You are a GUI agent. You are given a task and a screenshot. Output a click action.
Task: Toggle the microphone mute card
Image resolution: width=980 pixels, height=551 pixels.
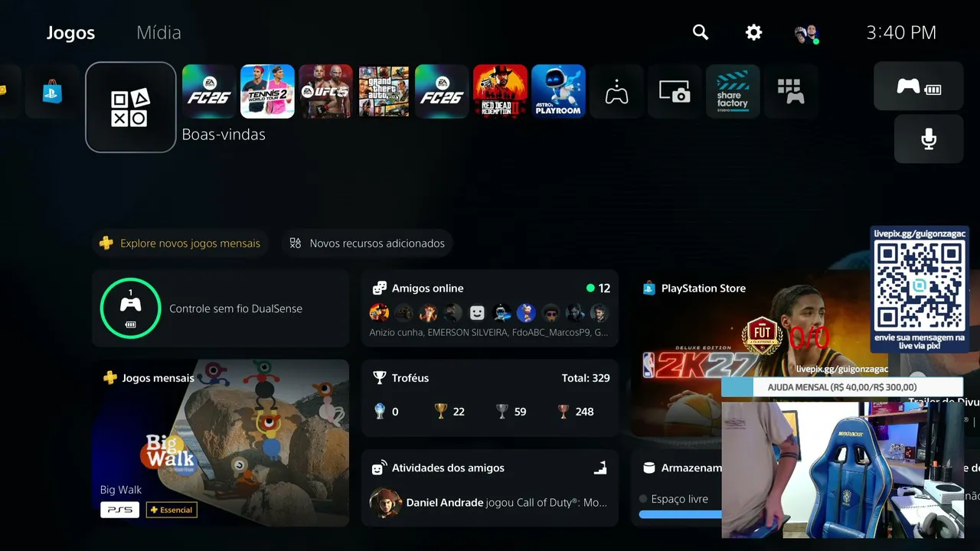pyautogui.click(x=929, y=139)
